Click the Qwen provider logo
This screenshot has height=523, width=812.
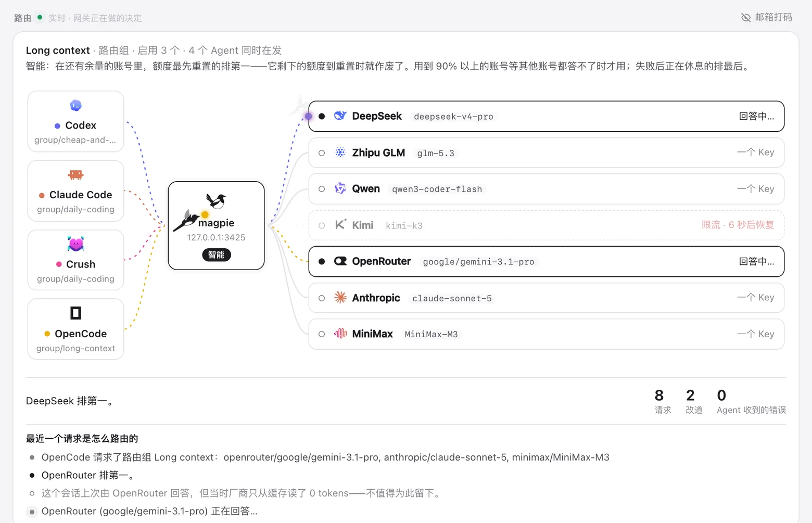[x=340, y=188]
